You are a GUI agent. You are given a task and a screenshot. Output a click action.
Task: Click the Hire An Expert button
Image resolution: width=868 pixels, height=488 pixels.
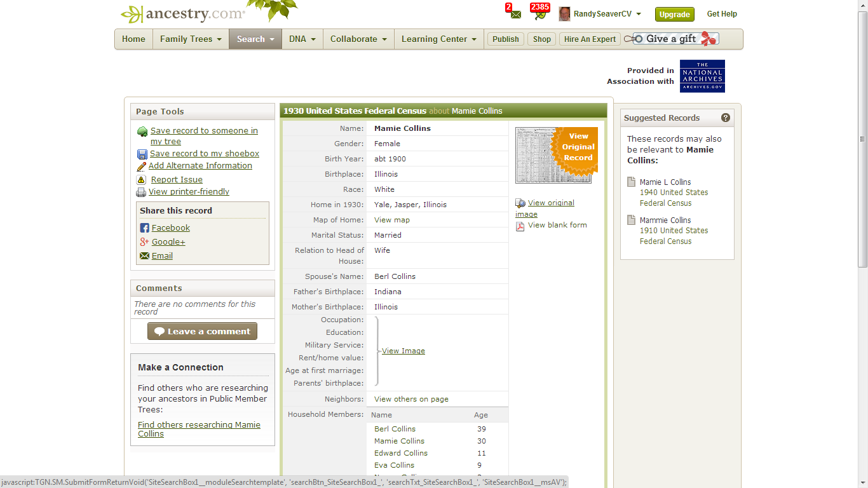click(590, 39)
